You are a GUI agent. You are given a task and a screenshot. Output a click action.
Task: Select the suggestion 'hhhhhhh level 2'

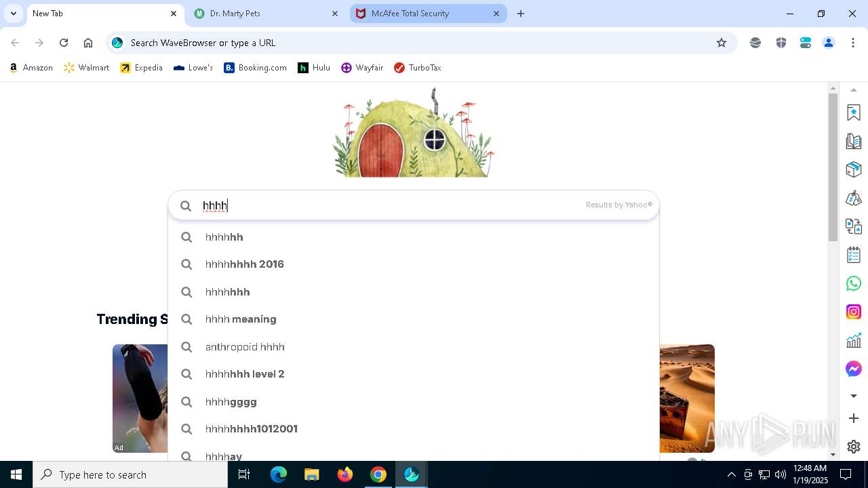(414, 374)
